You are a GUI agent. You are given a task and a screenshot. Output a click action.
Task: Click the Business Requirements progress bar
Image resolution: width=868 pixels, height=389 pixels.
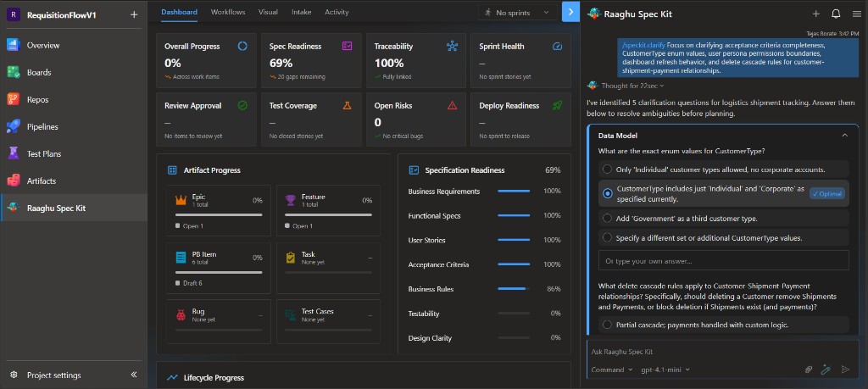514,191
